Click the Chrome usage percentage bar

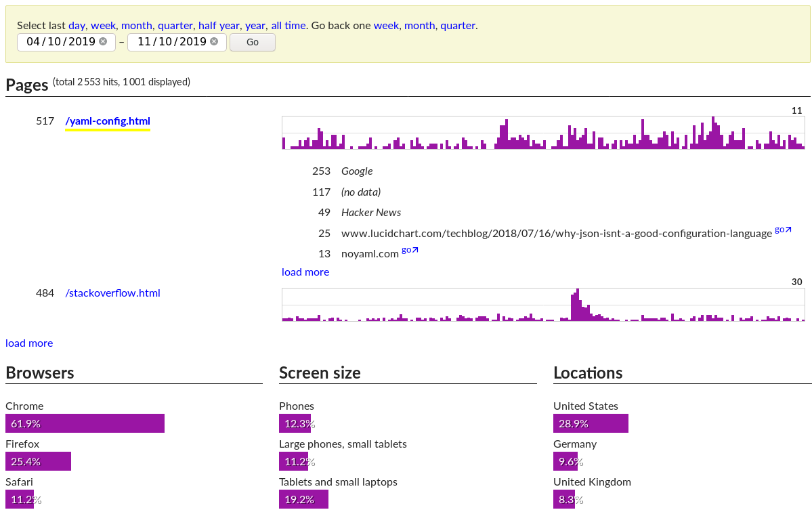point(85,423)
